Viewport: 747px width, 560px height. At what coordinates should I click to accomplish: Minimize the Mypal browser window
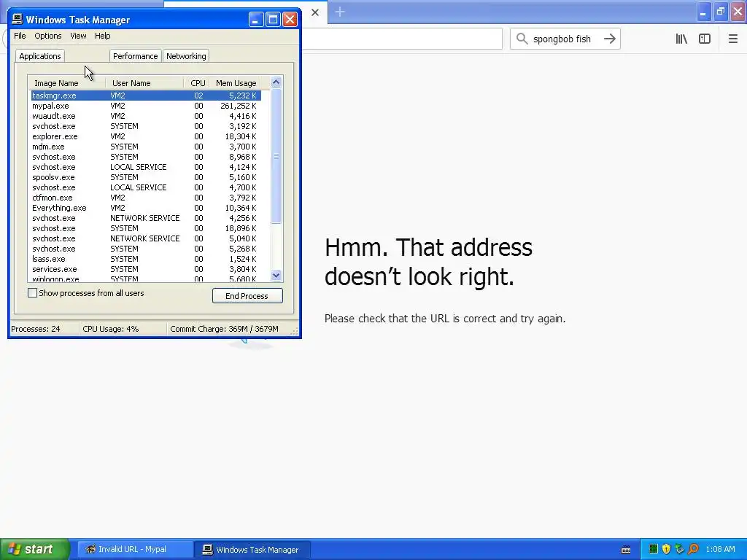[703, 12]
